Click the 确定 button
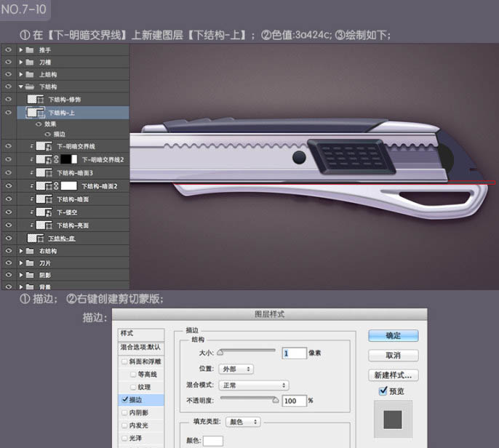Screen dimensions: 499x448 [394, 336]
